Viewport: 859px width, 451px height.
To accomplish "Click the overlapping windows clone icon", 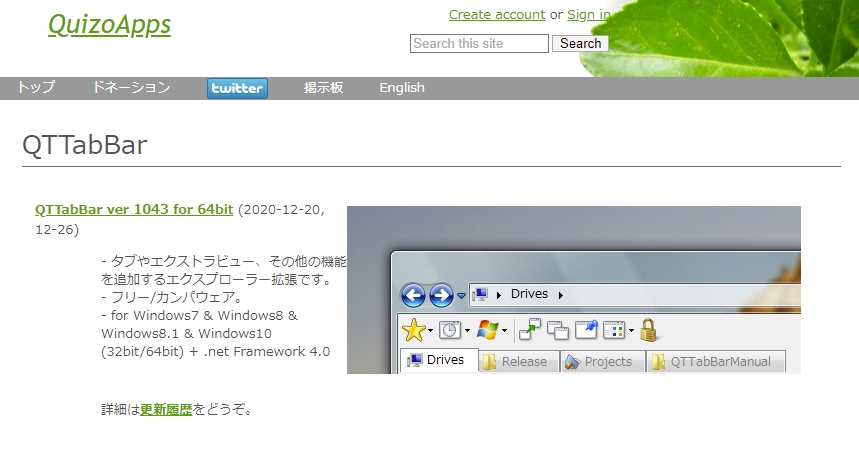I will 558,330.
